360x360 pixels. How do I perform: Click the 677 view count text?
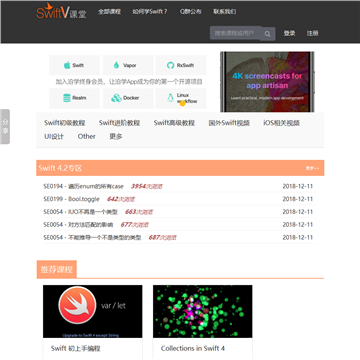click(x=135, y=225)
